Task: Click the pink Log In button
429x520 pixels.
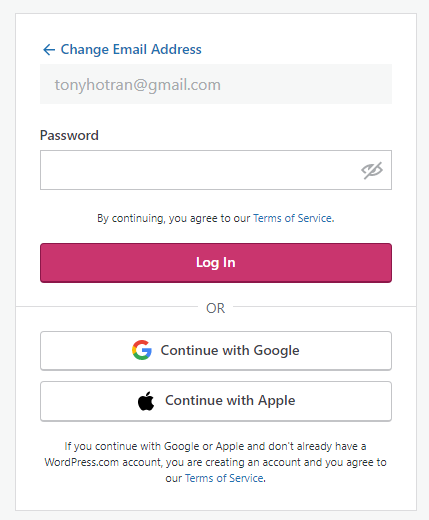Action: coord(216,263)
